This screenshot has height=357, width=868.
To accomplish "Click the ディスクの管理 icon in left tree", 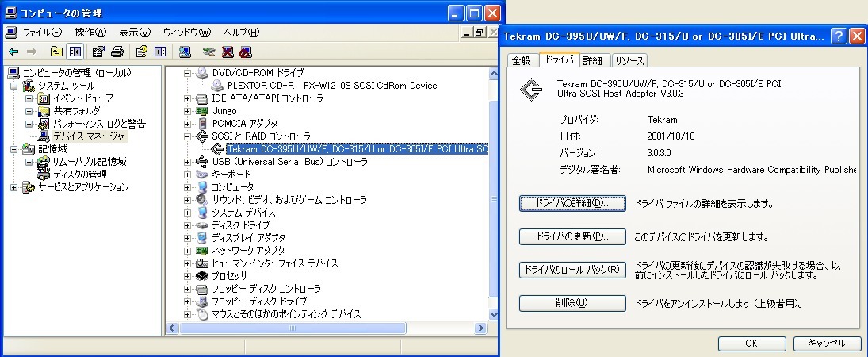I will coord(44,174).
